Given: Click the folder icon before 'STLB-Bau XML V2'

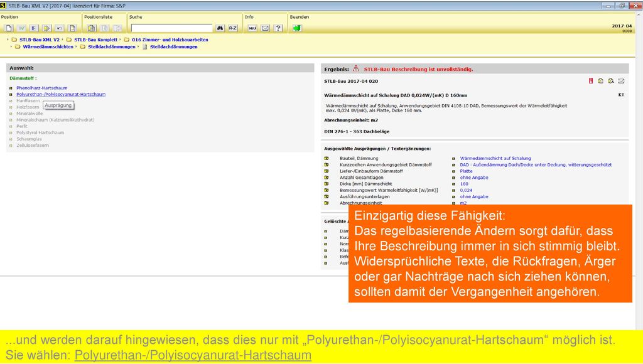Looking at the screenshot, I should pos(14,40).
